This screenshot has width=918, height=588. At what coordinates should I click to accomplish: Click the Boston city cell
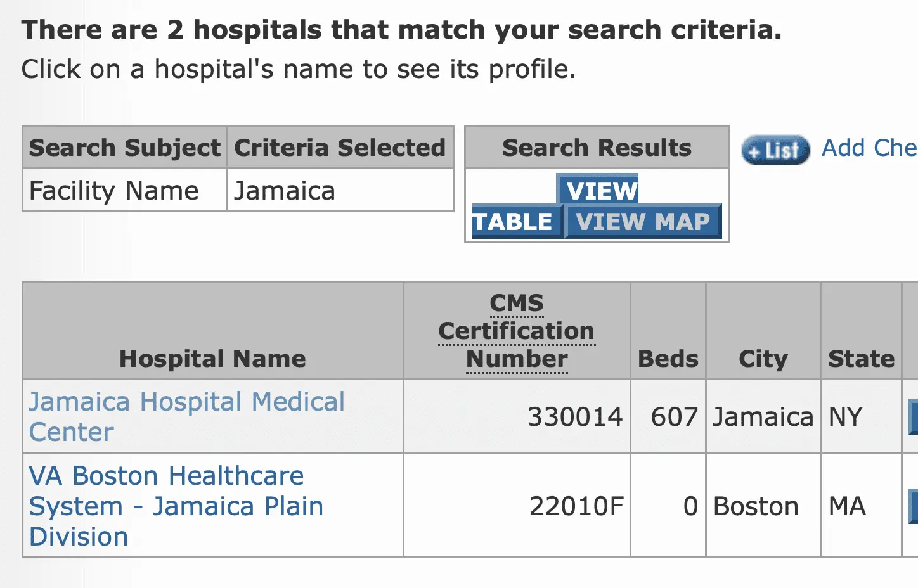(756, 506)
